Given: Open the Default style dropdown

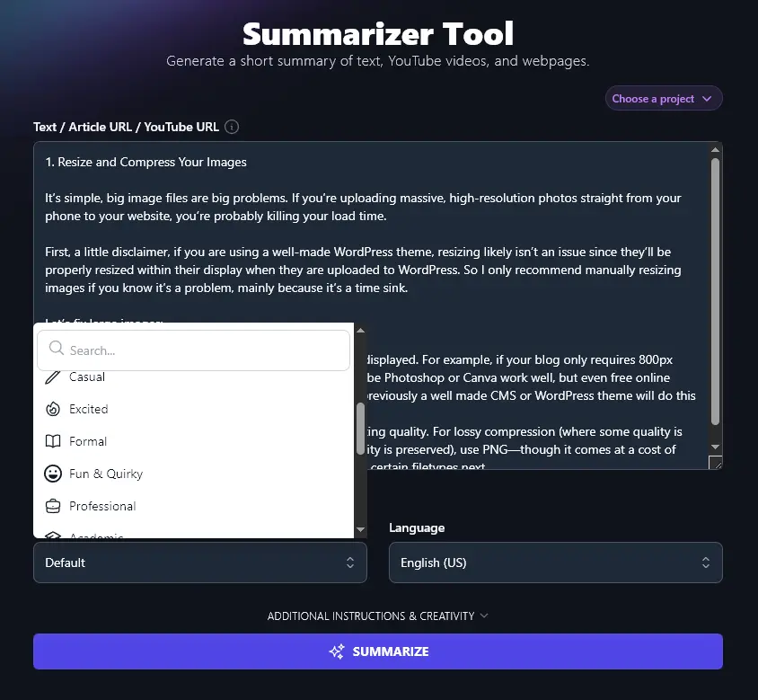Looking at the screenshot, I should click(199, 563).
